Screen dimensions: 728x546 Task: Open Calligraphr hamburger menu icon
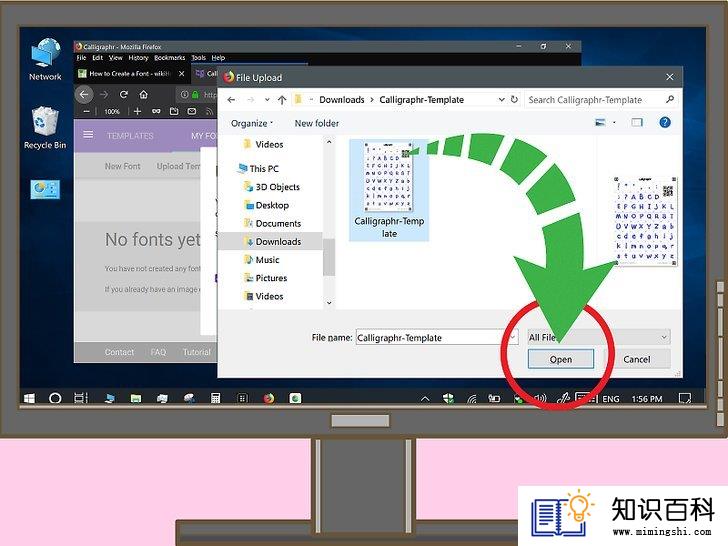[x=88, y=135]
